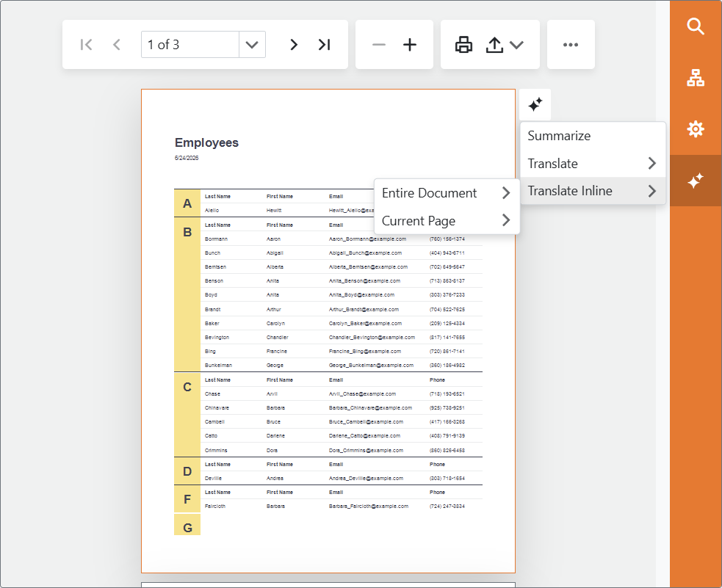Expand the Entire Document submenu arrow
Screen dimensions: 722x588
click(506, 193)
